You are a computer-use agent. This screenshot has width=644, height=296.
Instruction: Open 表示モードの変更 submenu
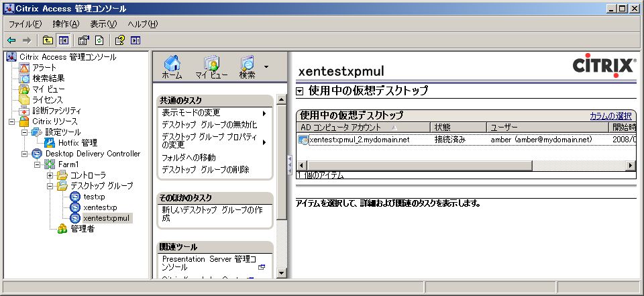coord(215,113)
